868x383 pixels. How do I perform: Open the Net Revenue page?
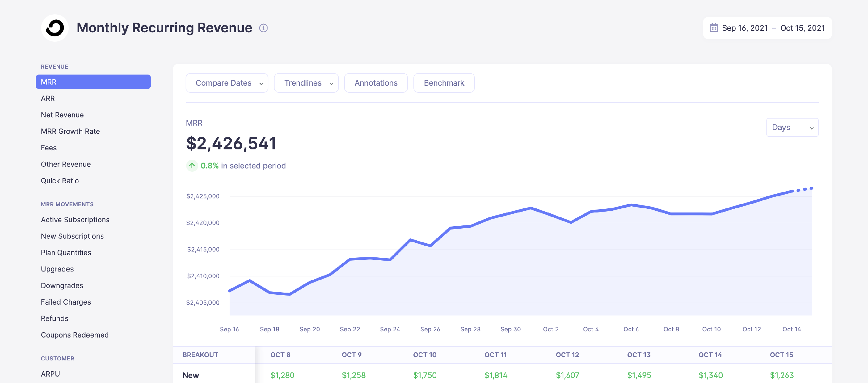pos(62,114)
